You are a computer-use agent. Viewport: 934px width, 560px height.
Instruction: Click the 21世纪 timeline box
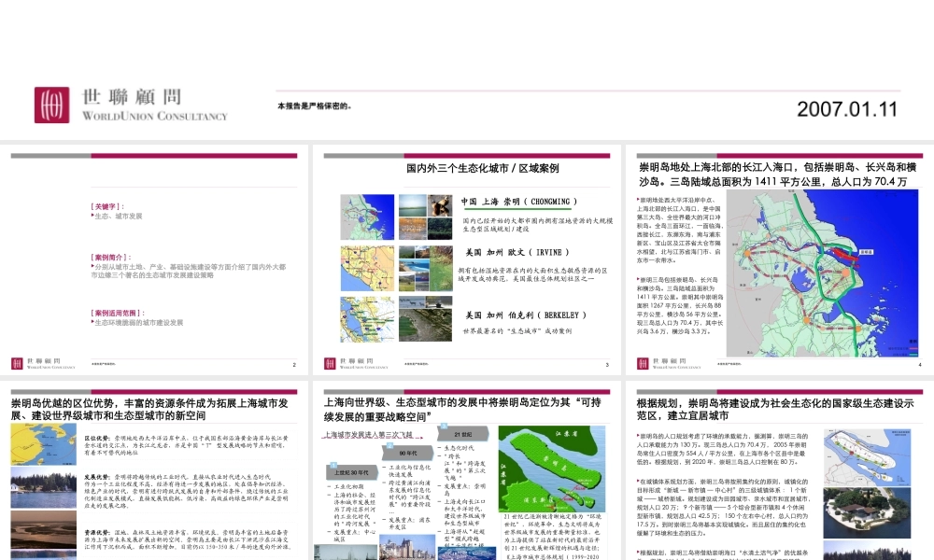click(x=463, y=434)
